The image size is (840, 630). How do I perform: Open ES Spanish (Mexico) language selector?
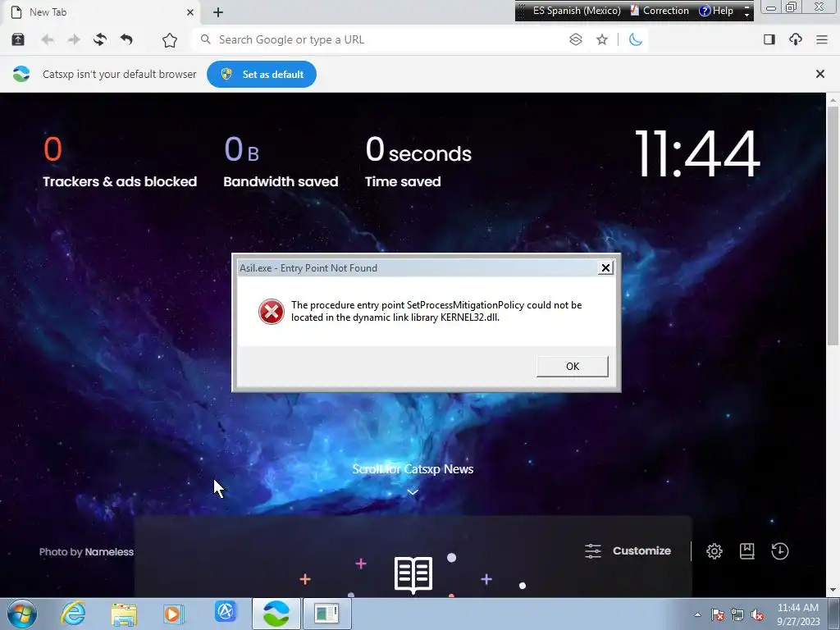pyautogui.click(x=576, y=11)
